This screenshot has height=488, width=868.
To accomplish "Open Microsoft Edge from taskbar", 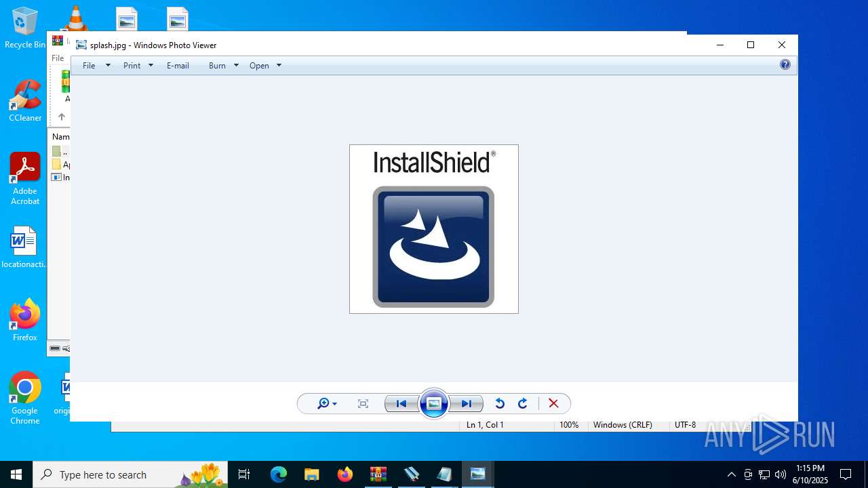I will click(x=279, y=474).
